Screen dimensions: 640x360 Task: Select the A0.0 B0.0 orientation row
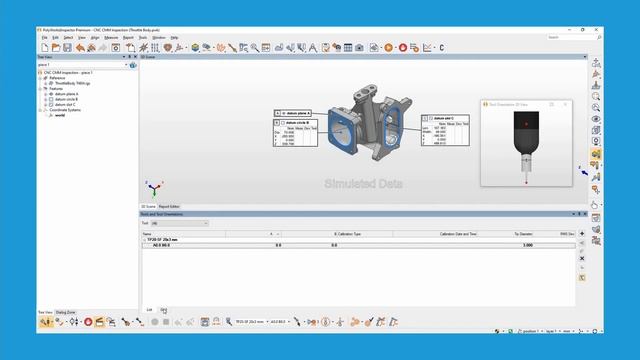[358, 245]
